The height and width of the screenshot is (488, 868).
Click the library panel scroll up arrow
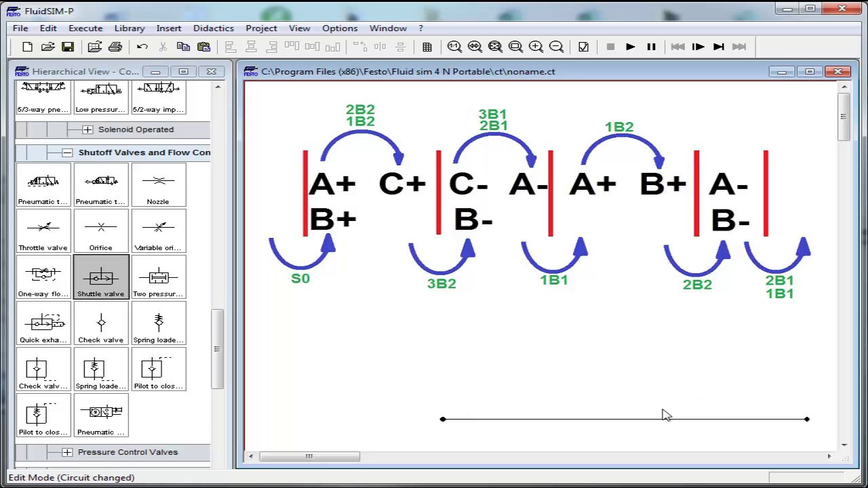(217, 87)
